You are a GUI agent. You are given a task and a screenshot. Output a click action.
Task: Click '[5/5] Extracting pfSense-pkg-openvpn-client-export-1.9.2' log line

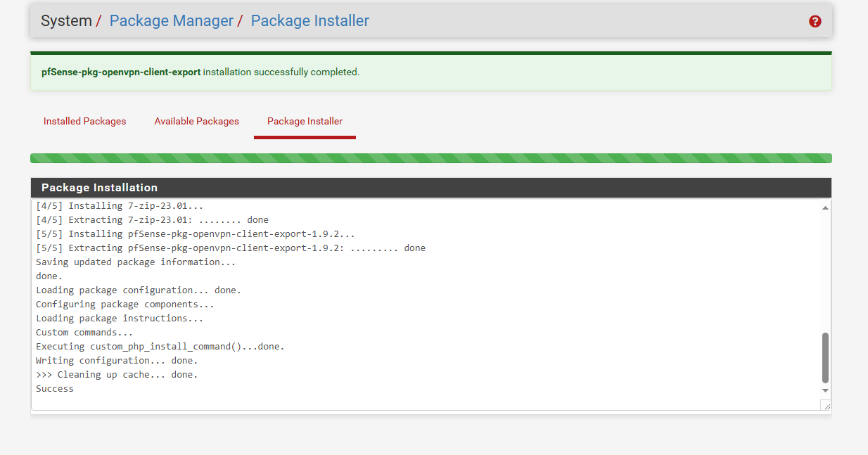pos(231,248)
